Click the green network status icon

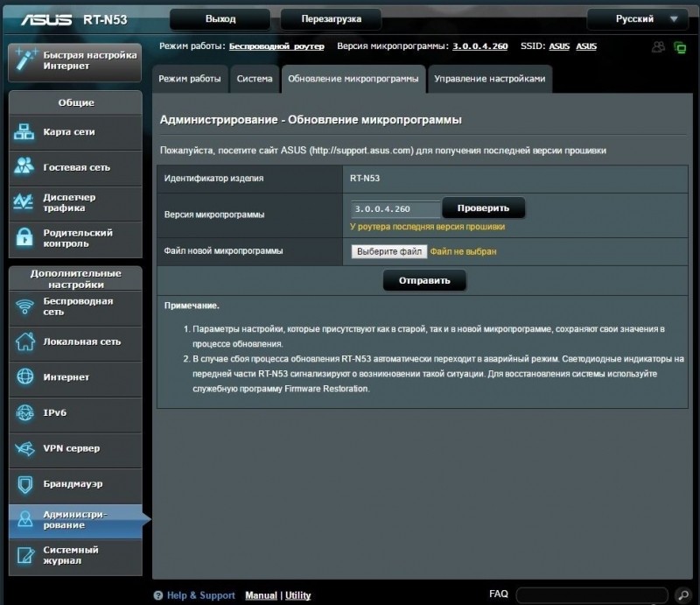coord(680,47)
